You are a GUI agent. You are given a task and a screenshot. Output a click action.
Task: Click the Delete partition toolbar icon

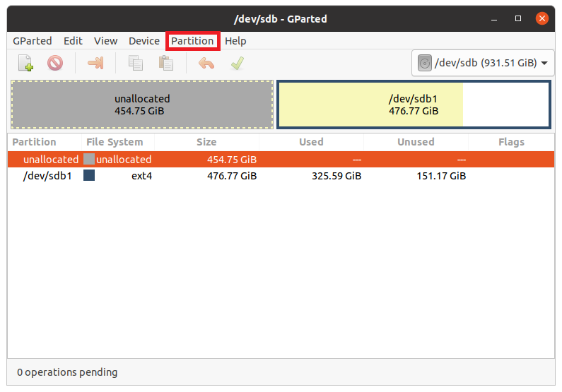tap(55, 63)
